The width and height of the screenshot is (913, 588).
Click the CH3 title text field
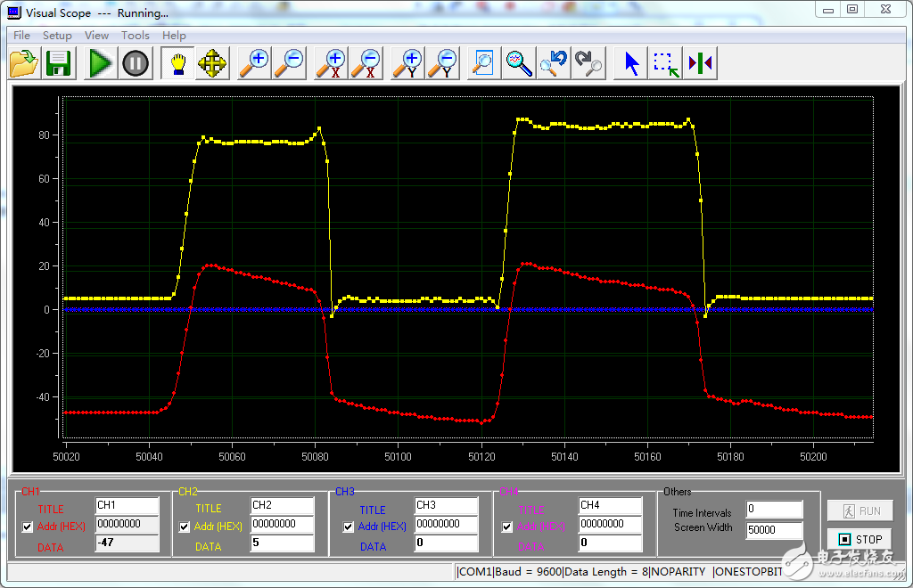coord(446,505)
